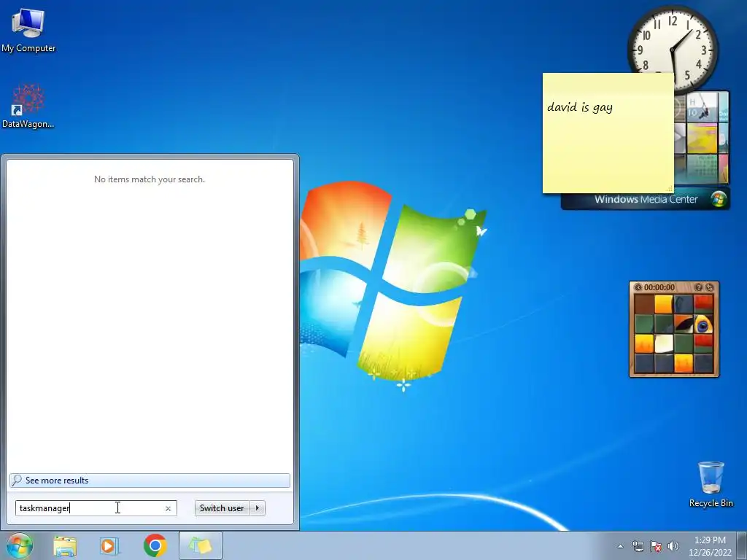Shuffle the picture puzzle tiles
Viewport: 747px width, 560px height.
coord(709,287)
